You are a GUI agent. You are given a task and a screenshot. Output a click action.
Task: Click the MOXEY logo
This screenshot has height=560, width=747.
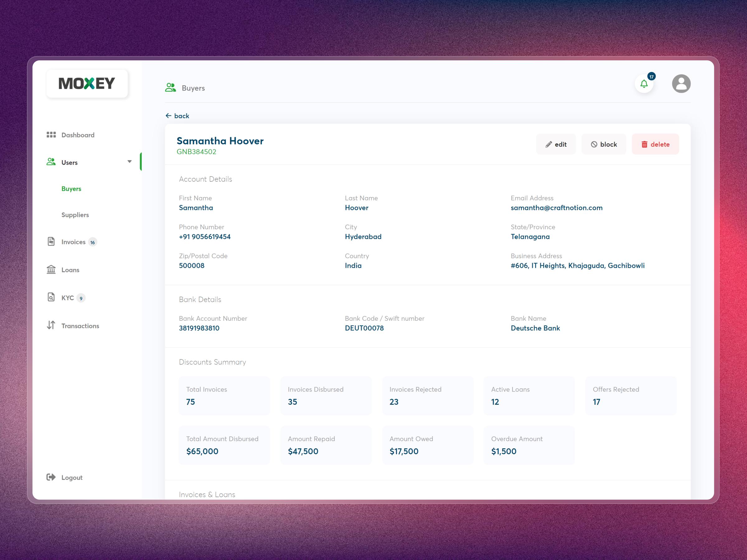(87, 83)
